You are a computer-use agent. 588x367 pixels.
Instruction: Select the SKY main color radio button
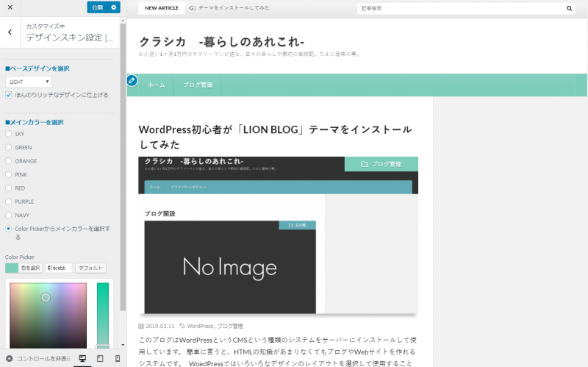point(9,134)
